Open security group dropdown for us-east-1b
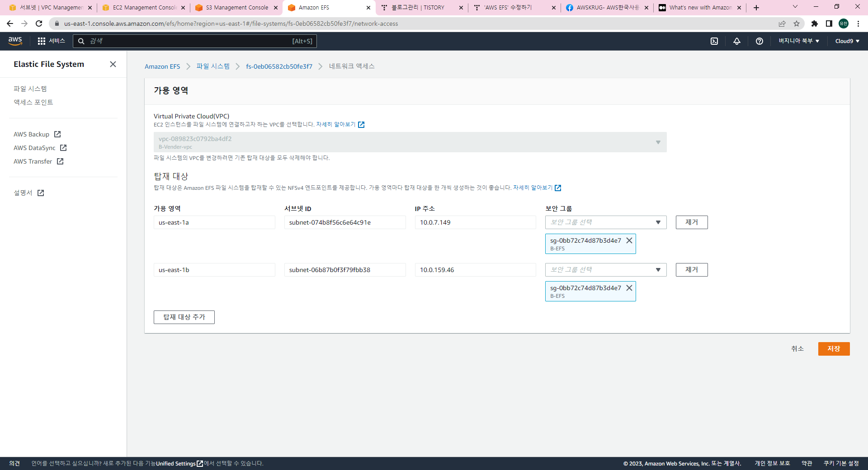 click(606, 270)
